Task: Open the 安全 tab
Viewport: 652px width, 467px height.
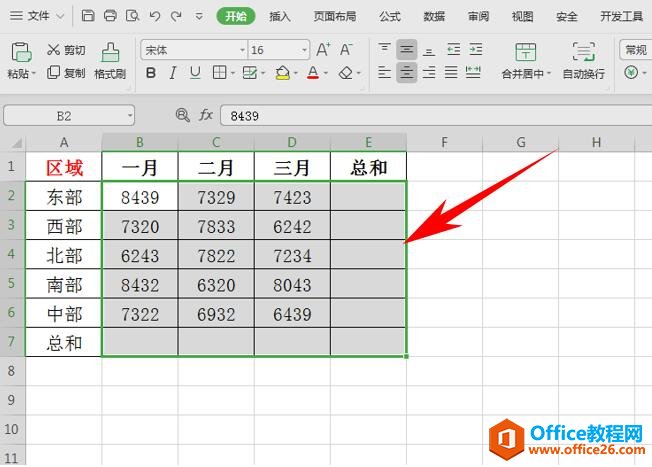Action: 567,17
